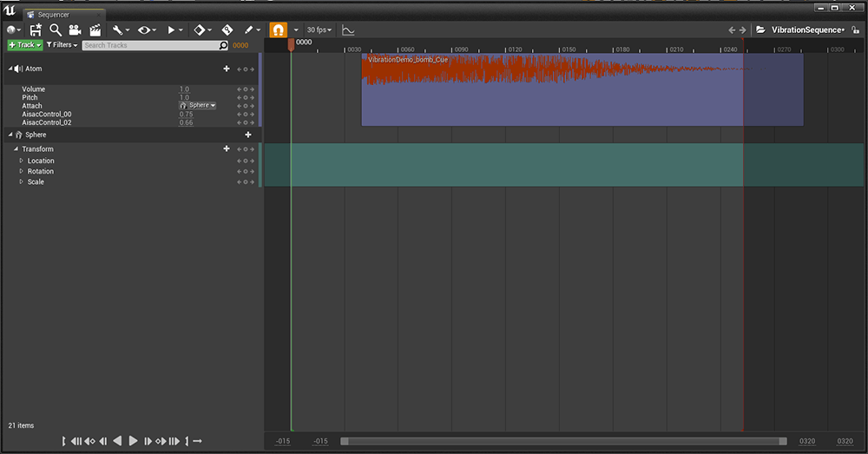The image size is (868, 454).
Task: Click the Auto-Key tag icon
Action: 227,30
